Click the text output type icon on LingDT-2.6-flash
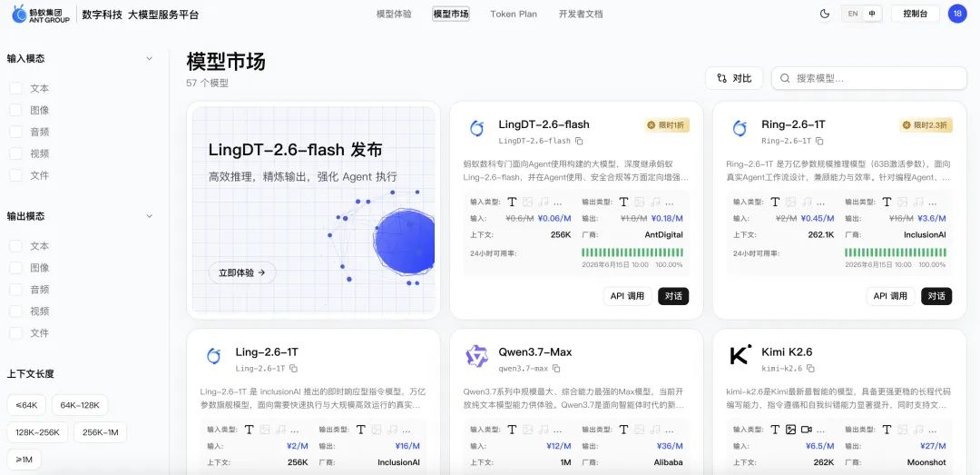 623,203
